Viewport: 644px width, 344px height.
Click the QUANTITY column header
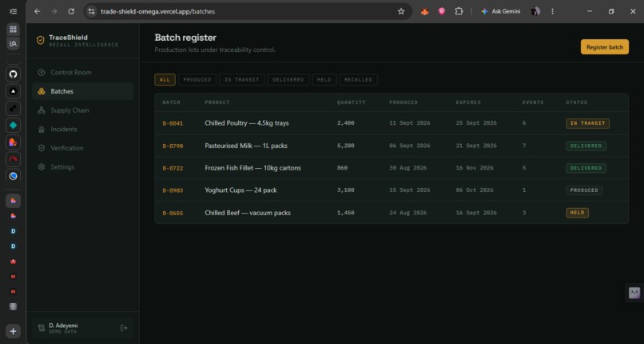351,102
